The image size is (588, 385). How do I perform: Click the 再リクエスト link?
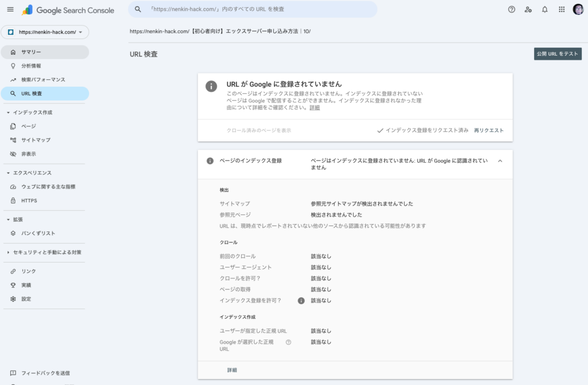(x=489, y=130)
